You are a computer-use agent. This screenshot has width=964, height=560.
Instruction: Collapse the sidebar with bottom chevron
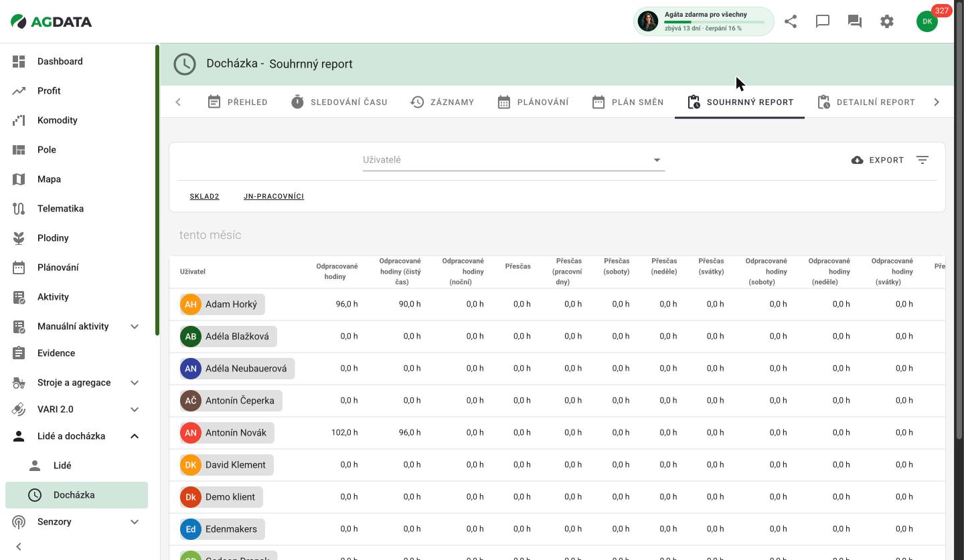19,547
